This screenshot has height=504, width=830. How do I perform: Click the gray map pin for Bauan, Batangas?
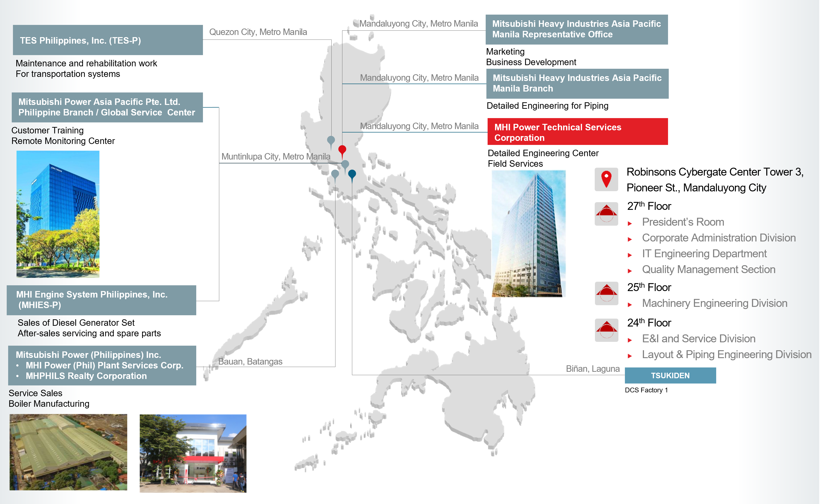coord(335,175)
